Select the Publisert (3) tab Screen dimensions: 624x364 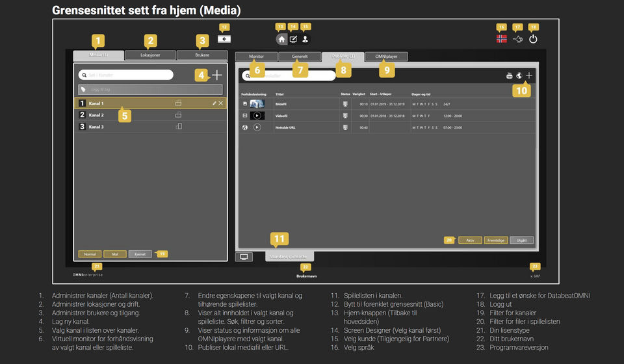tap(343, 57)
